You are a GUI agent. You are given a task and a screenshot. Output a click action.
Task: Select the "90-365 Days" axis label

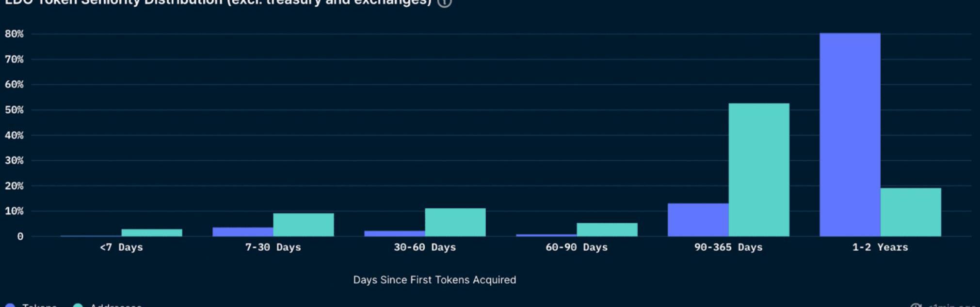click(728, 247)
